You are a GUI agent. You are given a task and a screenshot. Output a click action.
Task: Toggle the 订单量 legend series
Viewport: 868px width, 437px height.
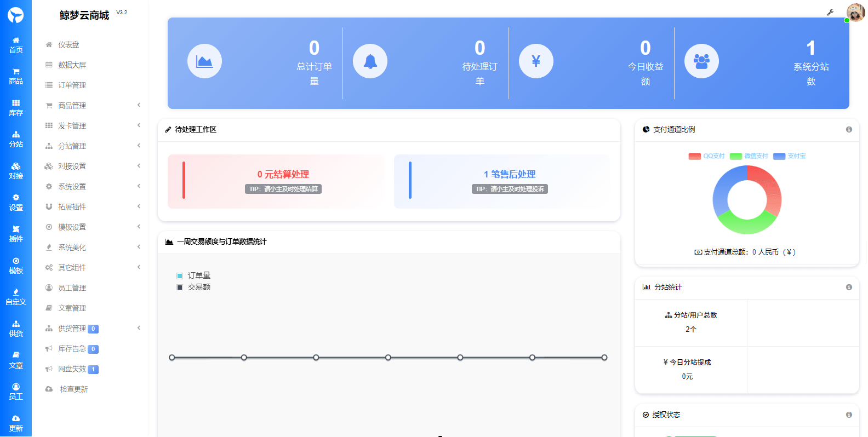tap(193, 275)
